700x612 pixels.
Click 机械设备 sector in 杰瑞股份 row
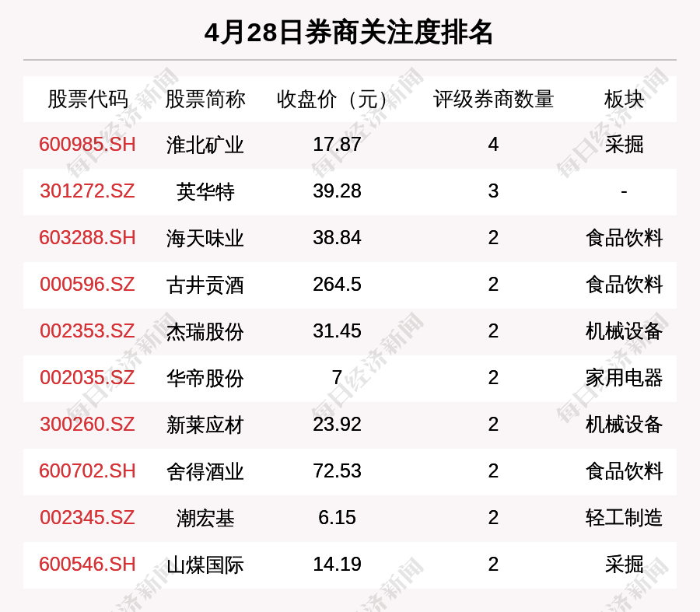(x=624, y=331)
